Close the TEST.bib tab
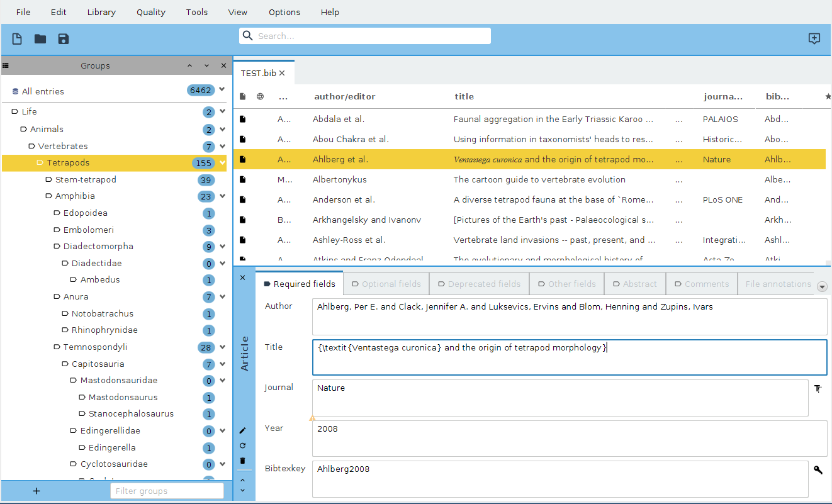This screenshot has width=832, height=504. pyautogui.click(x=282, y=73)
